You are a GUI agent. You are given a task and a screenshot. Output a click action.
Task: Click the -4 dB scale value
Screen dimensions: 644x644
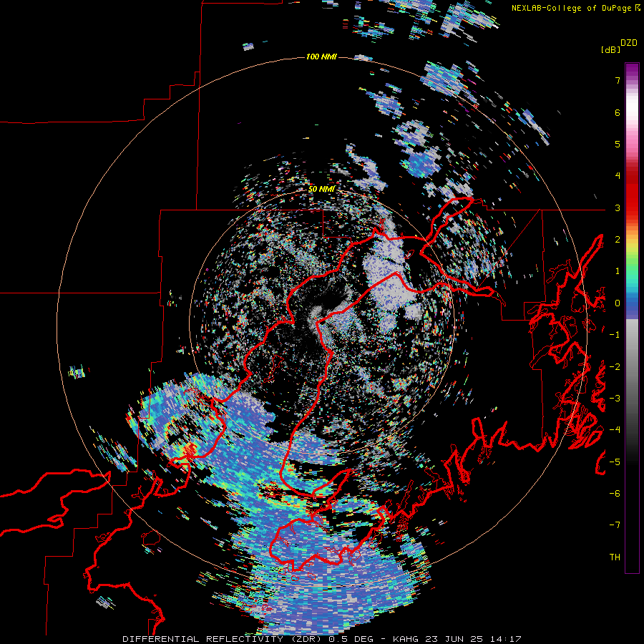[x=615, y=430]
